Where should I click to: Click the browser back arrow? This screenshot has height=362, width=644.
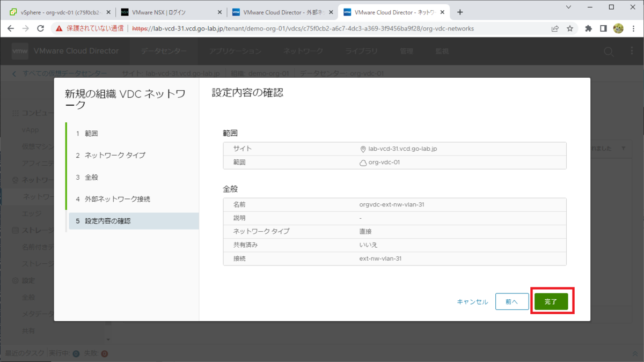pyautogui.click(x=11, y=28)
